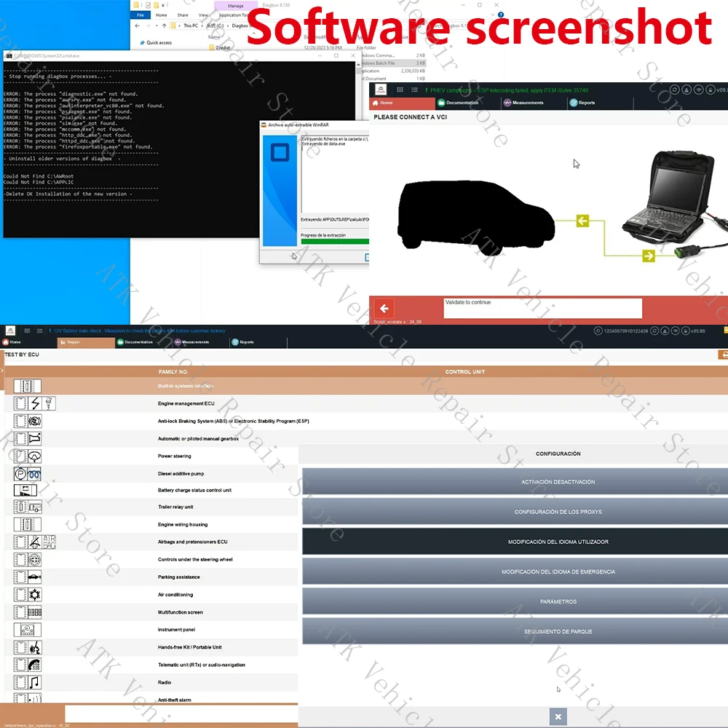Expand left side panel arrow in ECU window
Screen dimensions: 728x728
pyautogui.click(x=2, y=370)
